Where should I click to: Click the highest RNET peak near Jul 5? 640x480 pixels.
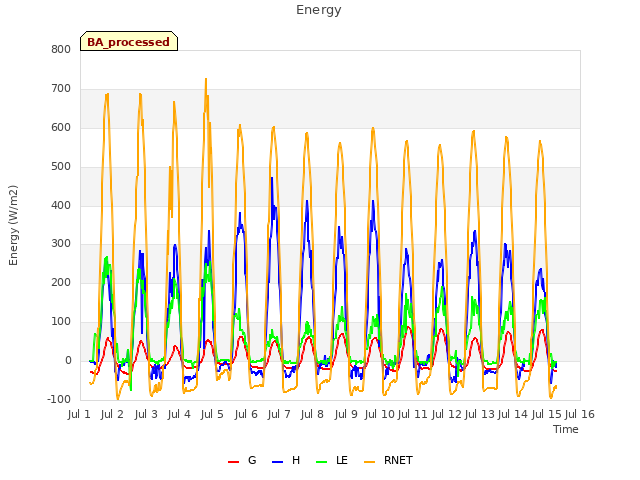point(206,79)
